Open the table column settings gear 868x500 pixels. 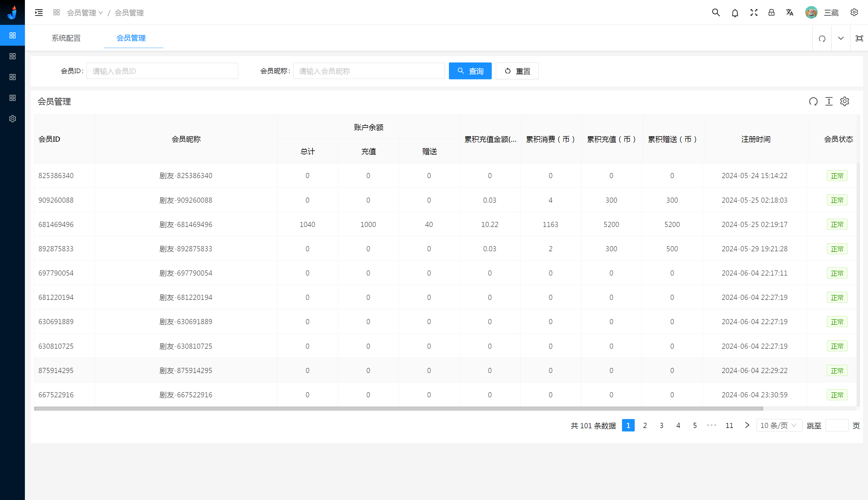(845, 102)
